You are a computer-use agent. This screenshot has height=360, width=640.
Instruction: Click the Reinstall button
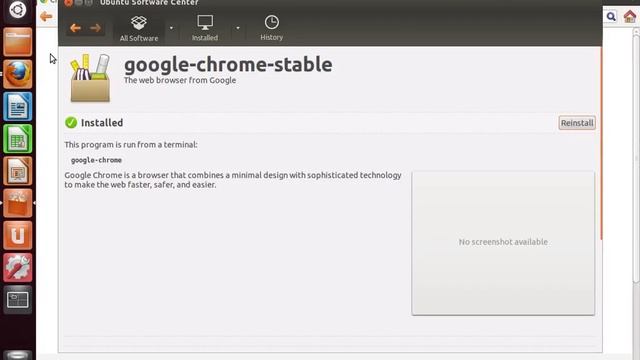tap(577, 123)
